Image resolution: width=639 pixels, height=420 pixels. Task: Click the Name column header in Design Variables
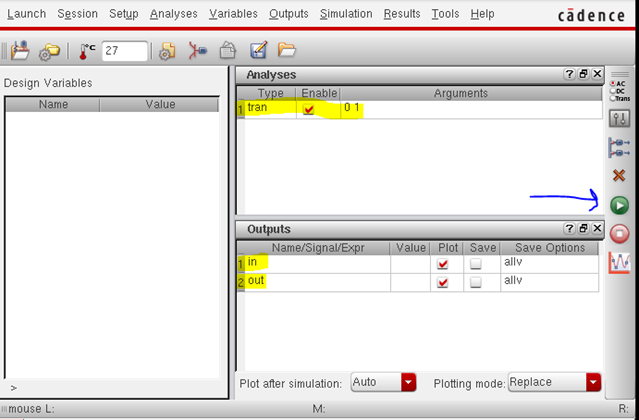53,105
